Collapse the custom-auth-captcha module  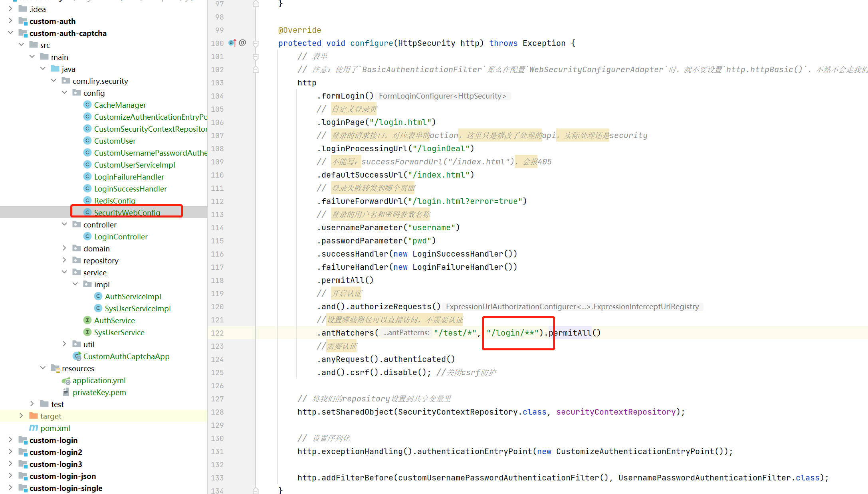[x=10, y=33]
